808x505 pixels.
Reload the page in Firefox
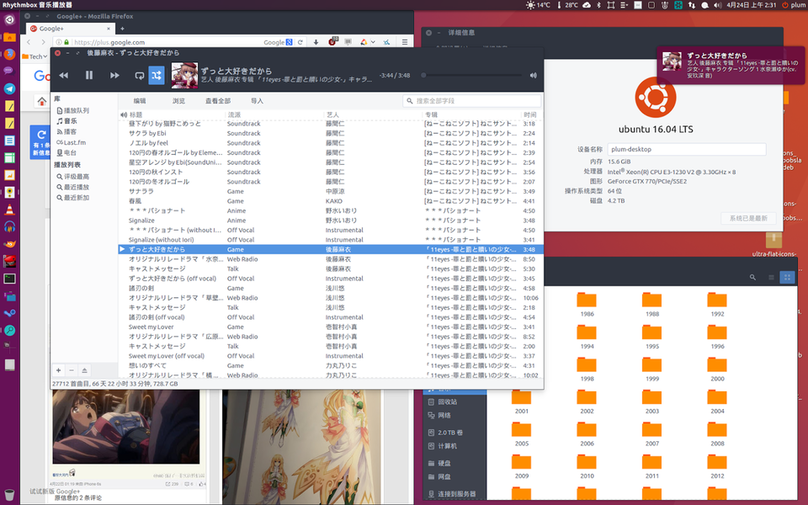[x=300, y=42]
